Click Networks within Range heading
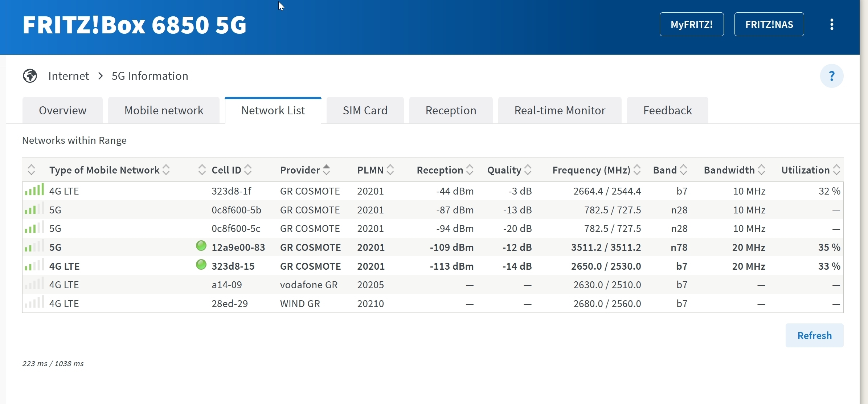 (x=74, y=140)
